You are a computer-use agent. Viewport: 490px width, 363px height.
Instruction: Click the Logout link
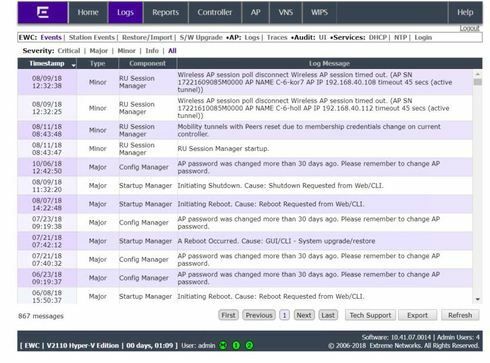pyautogui.click(x=470, y=28)
